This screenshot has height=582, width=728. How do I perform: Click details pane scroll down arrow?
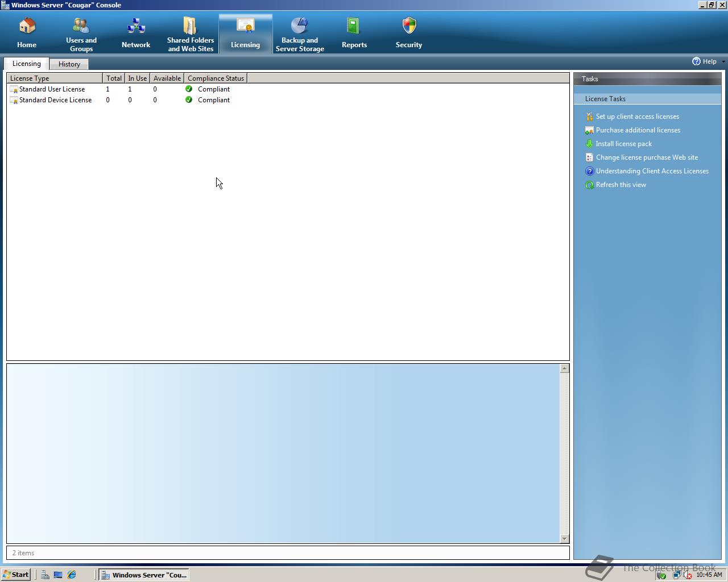point(564,538)
